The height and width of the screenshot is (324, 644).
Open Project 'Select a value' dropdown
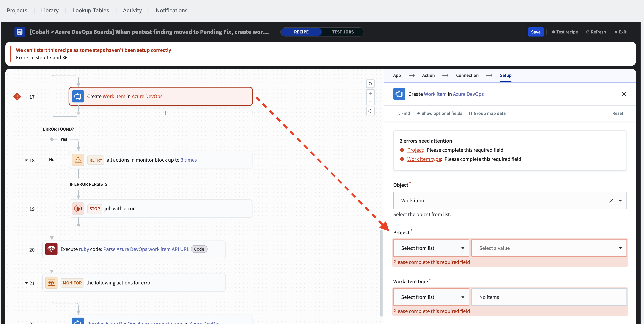(549, 248)
